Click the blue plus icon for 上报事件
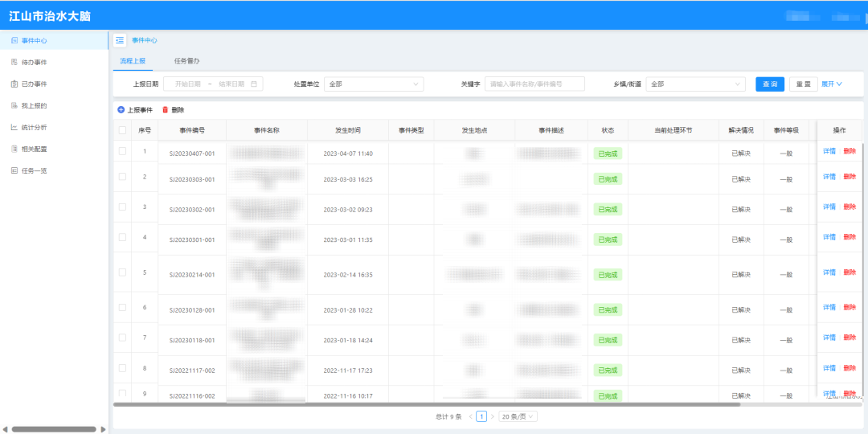 click(121, 110)
